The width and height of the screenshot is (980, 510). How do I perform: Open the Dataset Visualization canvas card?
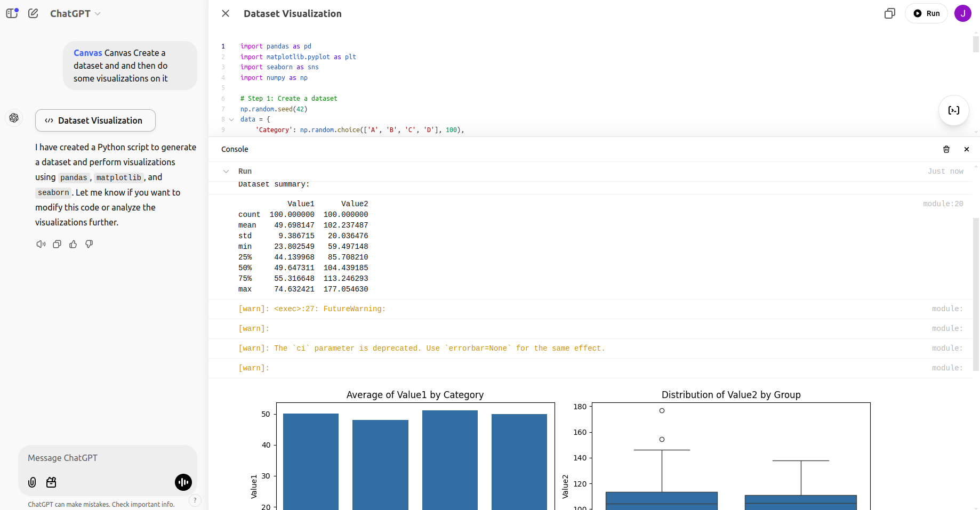click(95, 120)
